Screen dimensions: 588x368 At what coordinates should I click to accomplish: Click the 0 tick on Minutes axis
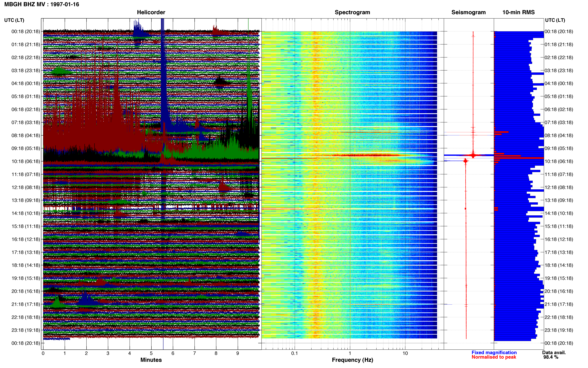43,353
